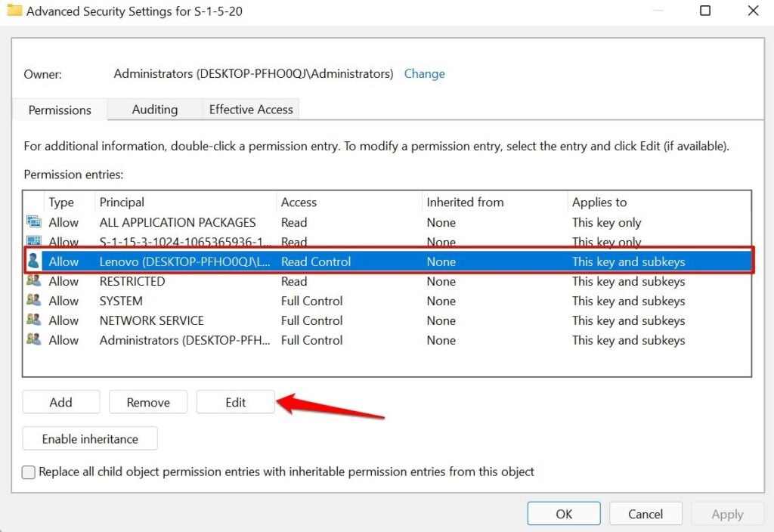Click the NETWORK SERVICE group icon
The image size is (774, 532).
pyautogui.click(x=33, y=320)
